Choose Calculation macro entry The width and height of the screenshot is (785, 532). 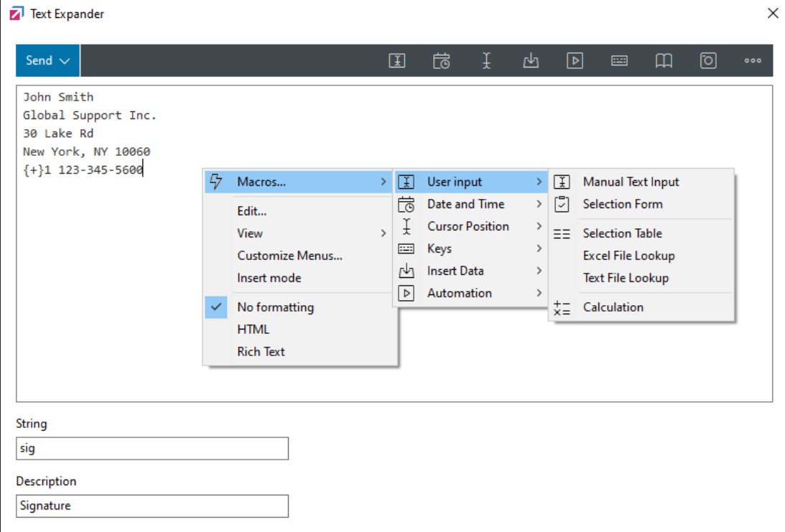coord(613,307)
